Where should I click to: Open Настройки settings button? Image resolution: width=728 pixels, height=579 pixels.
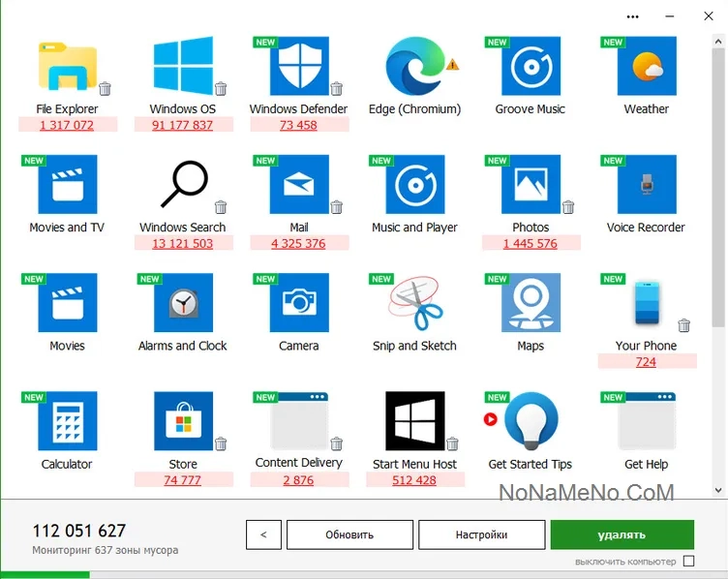pyautogui.click(x=481, y=534)
